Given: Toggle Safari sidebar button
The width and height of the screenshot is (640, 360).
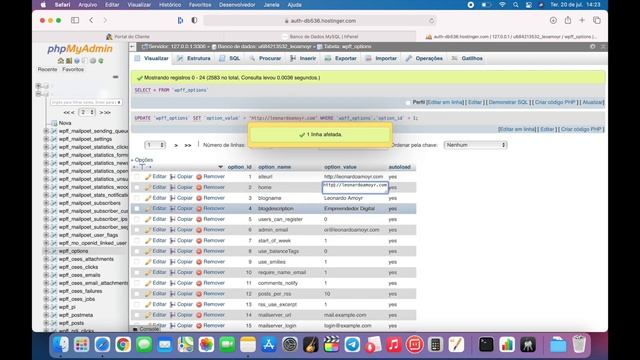Looking at the screenshot, I should pyautogui.click(x=75, y=20).
